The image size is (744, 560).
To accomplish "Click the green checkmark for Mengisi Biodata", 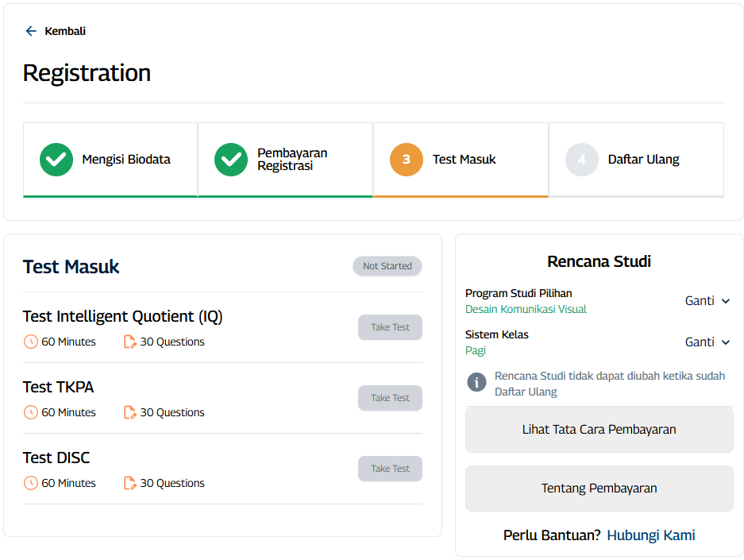I will click(56, 160).
